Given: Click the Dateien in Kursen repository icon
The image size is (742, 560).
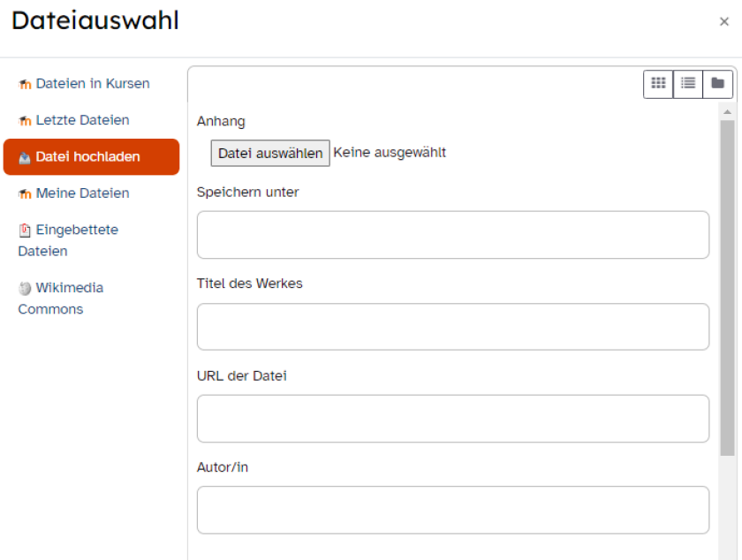Looking at the screenshot, I should point(25,85).
